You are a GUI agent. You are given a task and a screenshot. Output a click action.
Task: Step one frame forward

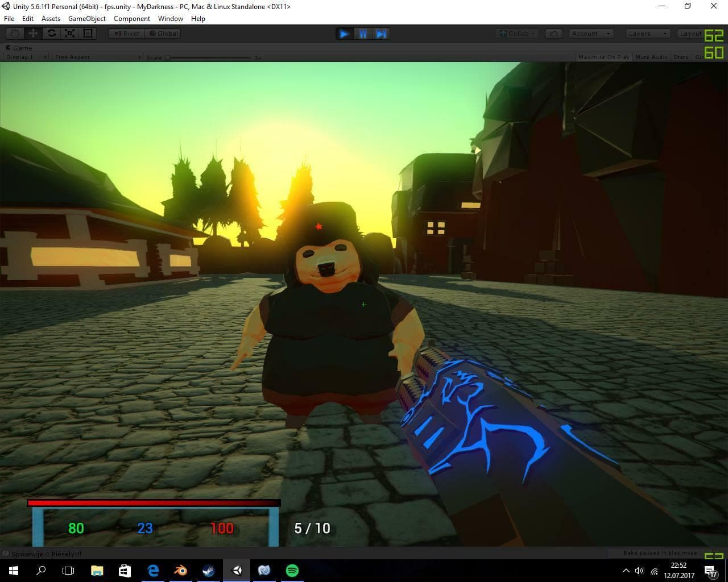381,34
